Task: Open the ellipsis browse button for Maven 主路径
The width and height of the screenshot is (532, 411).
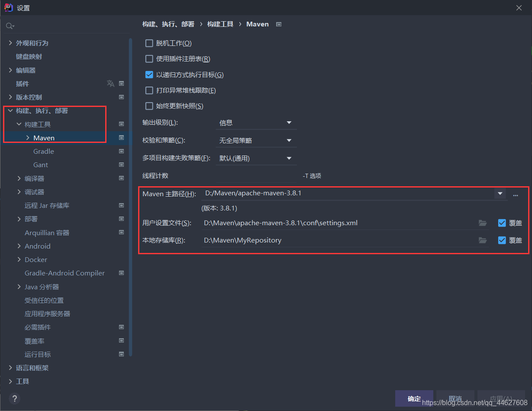Action: click(x=516, y=195)
